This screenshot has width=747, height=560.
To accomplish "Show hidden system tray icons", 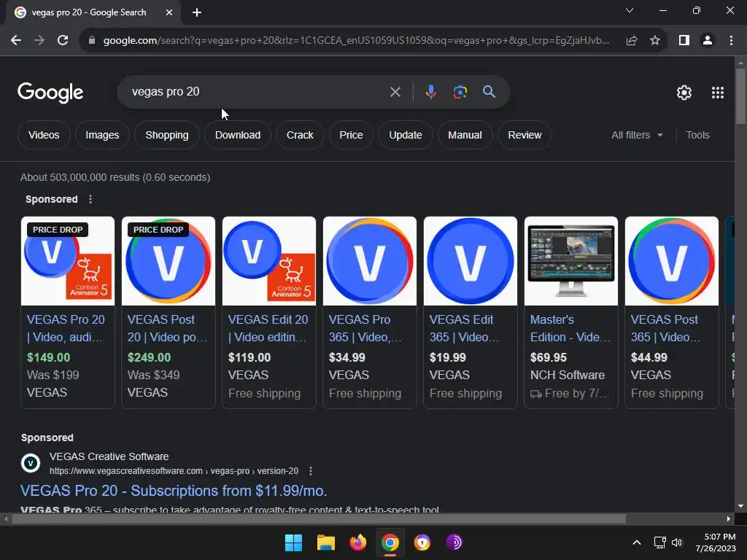I will [x=636, y=542].
